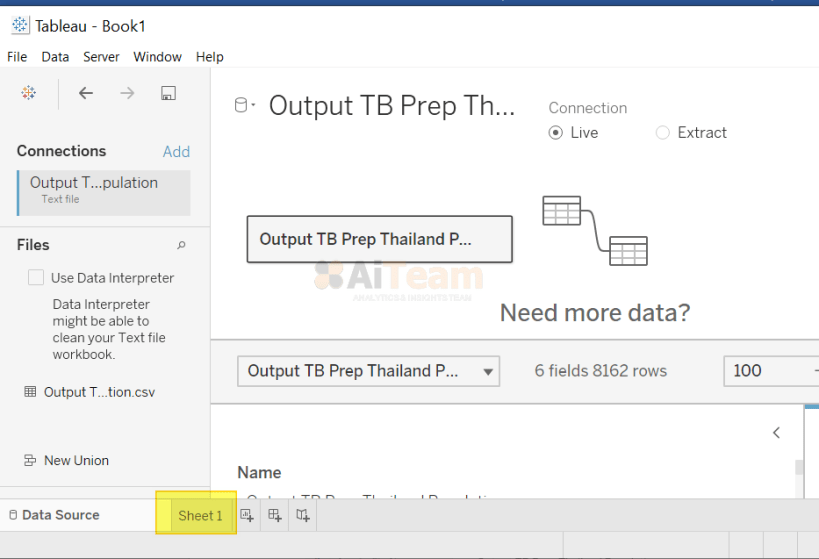Click the Need more data? heading
819x559 pixels.
click(595, 313)
